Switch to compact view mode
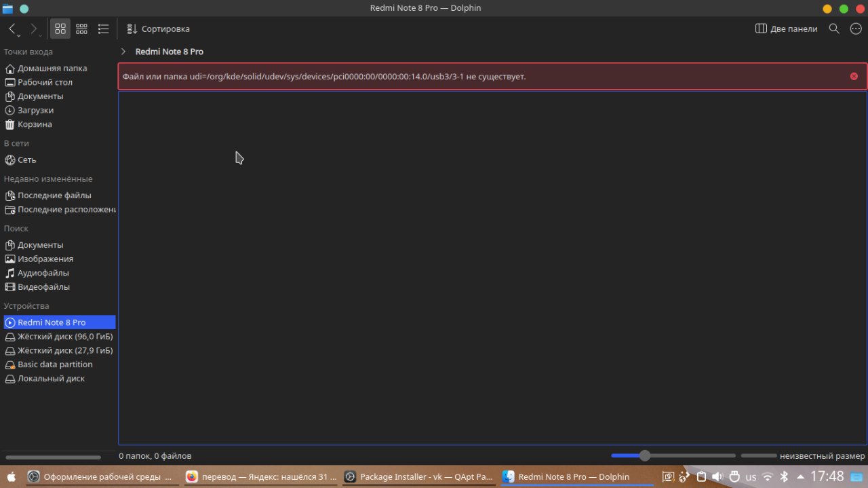Screen dimensions: 868x488 (x=82, y=29)
